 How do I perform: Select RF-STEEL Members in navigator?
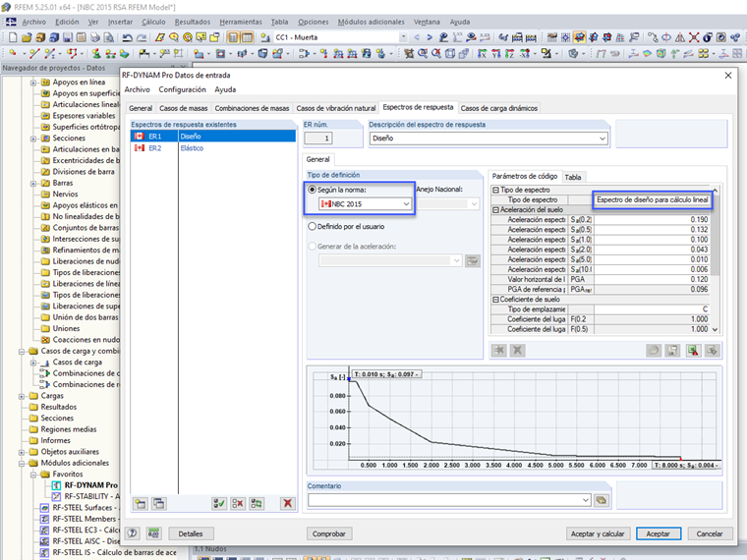point(85,519)
